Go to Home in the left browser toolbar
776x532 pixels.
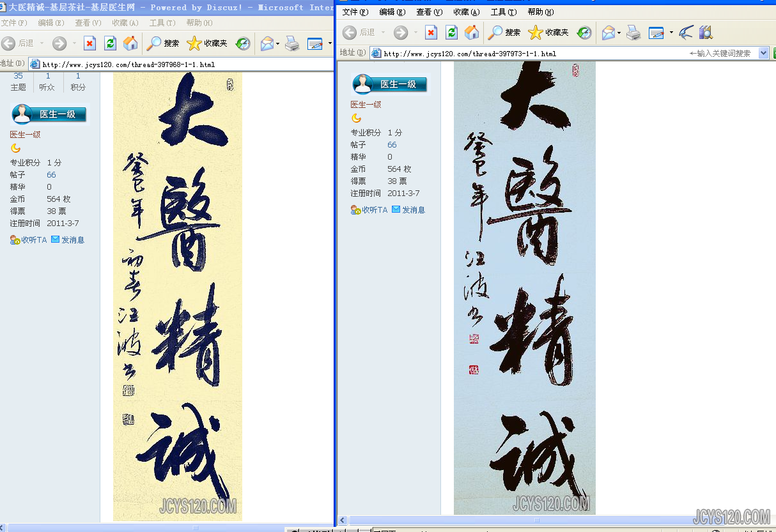pos(130,43)
